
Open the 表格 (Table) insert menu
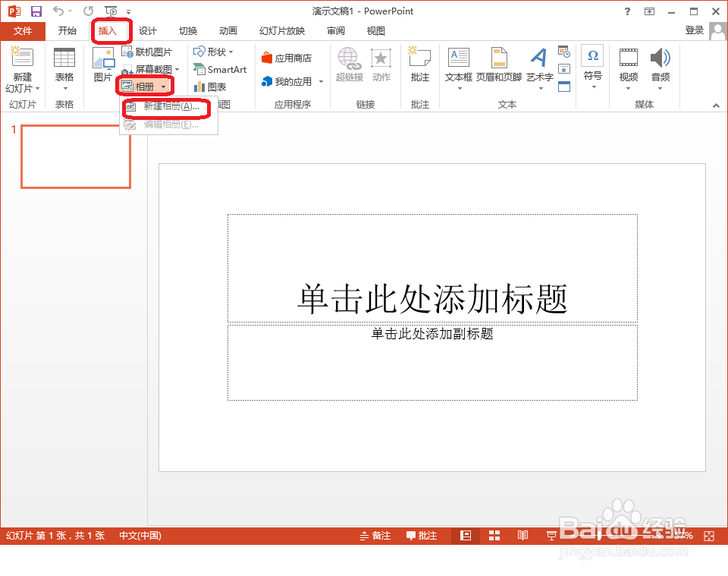pos(64,69)
